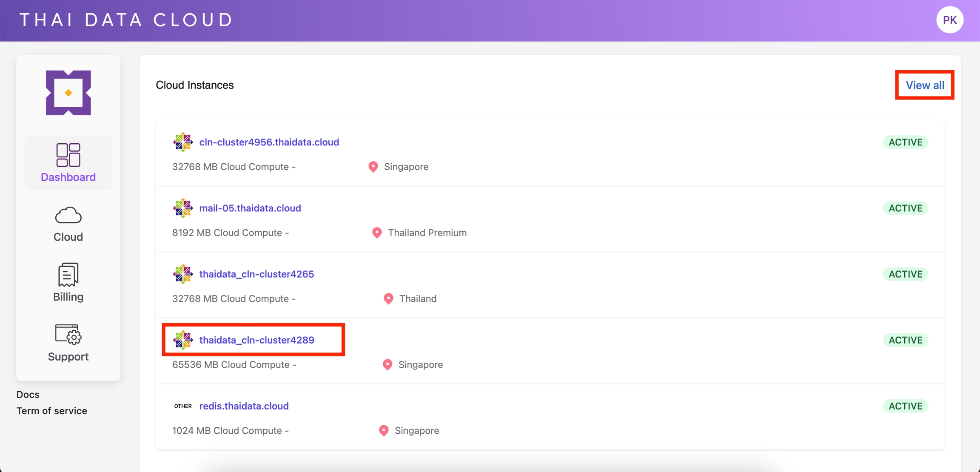The height and width of the screenshot is (472, 980).
Task: Open thaidata_cln-cluster4289 instance
Action: coord(256,340)
